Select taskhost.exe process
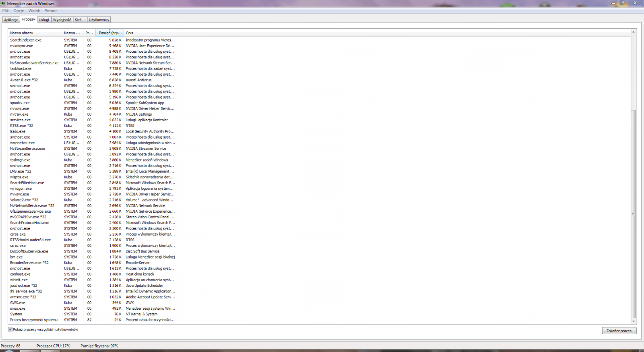The width and height of the screenshot is (644, 352). (x=93, y=68)
